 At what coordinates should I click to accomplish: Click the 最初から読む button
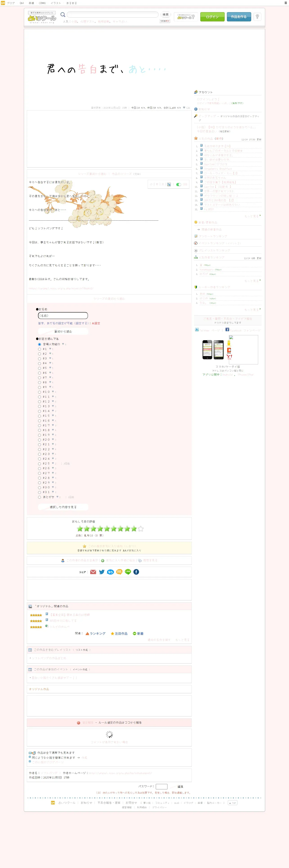point(63,331)
